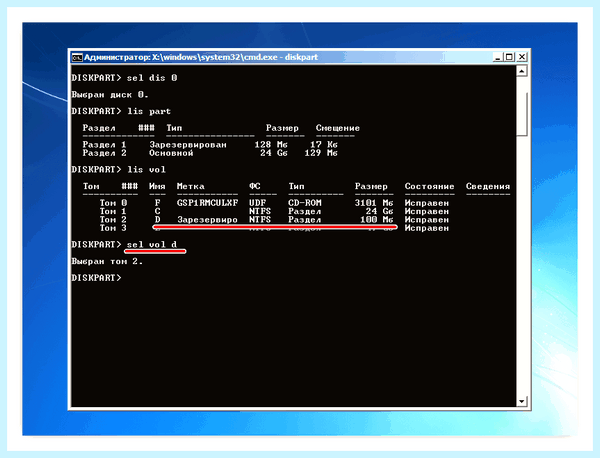Image resolution: width=600 pixels, height=458 pixels.
Task: Click the 'Имя' column header
Action: (x=157, y=186)
